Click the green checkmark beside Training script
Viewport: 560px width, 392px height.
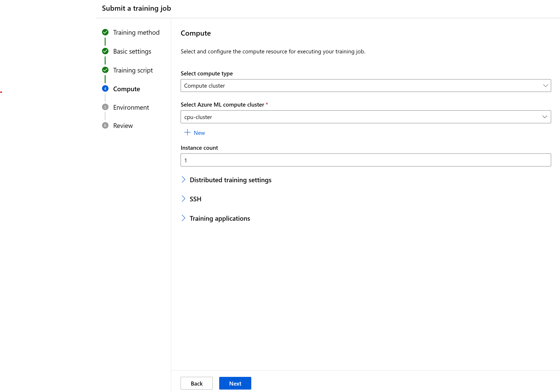[105, 70]
